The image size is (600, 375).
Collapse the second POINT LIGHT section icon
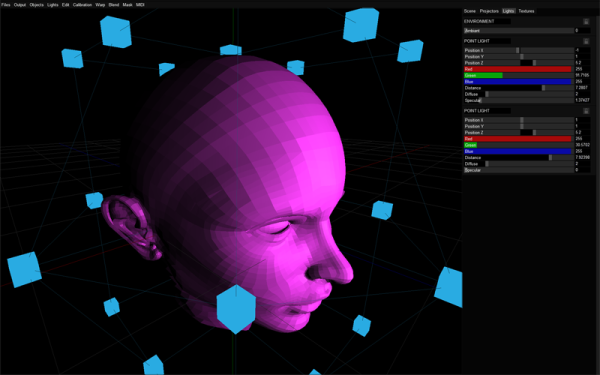[x=586, y=111]
